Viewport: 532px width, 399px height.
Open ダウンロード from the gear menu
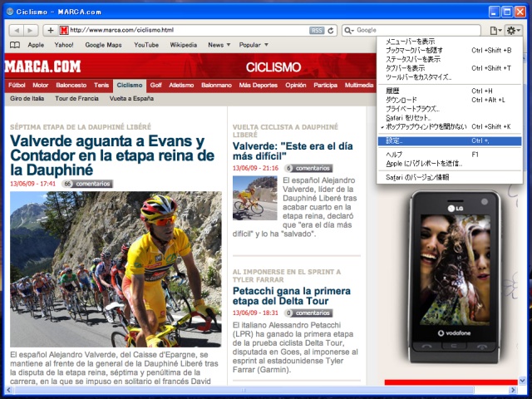tap(450, 100)
